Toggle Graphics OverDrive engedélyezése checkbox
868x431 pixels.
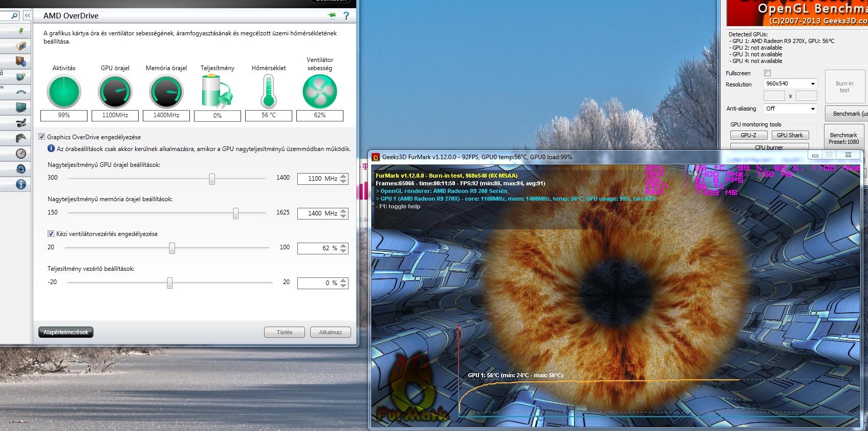click(42, 137)
